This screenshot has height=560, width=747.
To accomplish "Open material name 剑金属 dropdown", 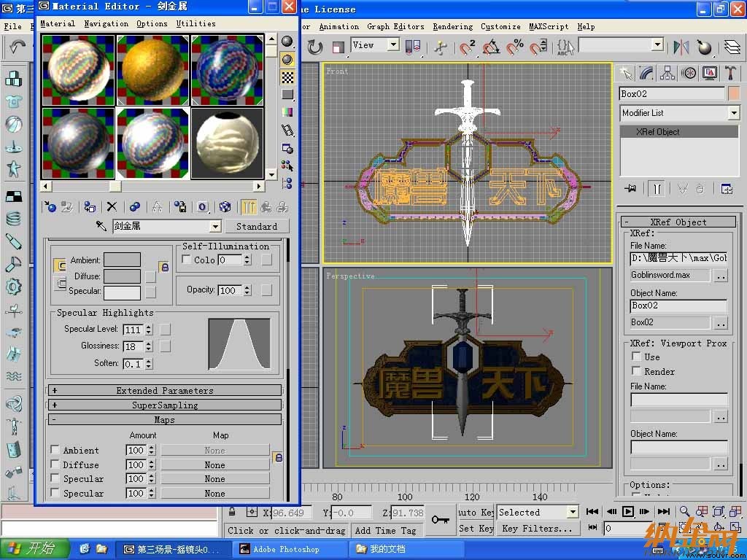I will coord(216,226).
